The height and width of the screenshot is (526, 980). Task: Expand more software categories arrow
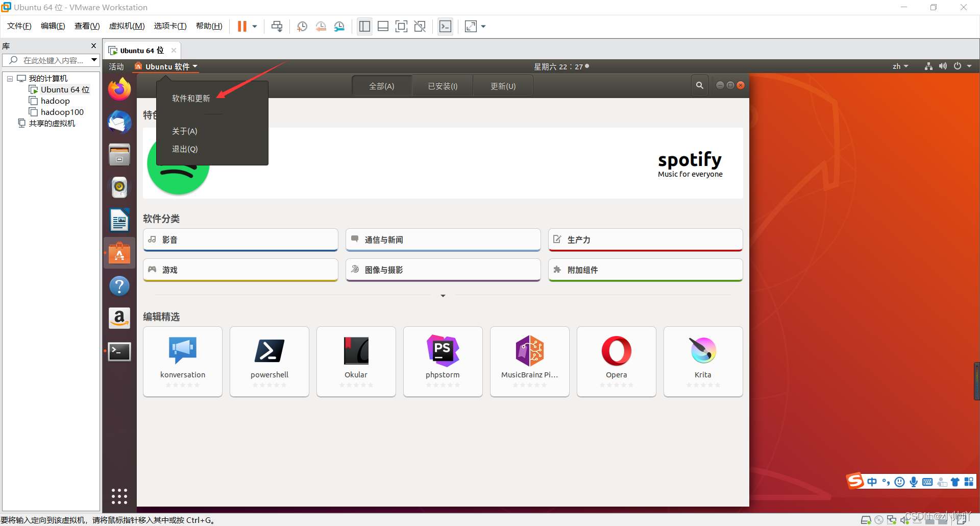click(x=443, y=296)
